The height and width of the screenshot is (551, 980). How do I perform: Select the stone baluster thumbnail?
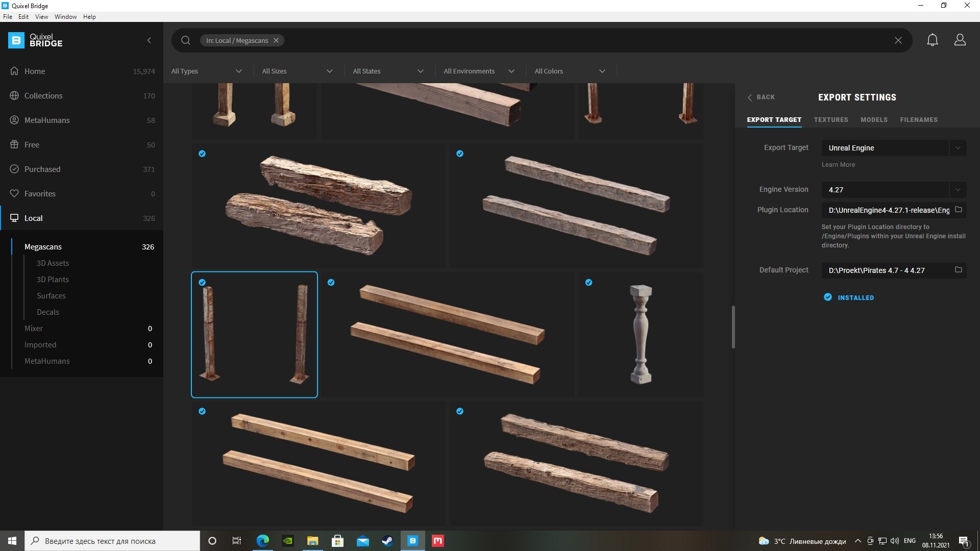coord(641,335)
